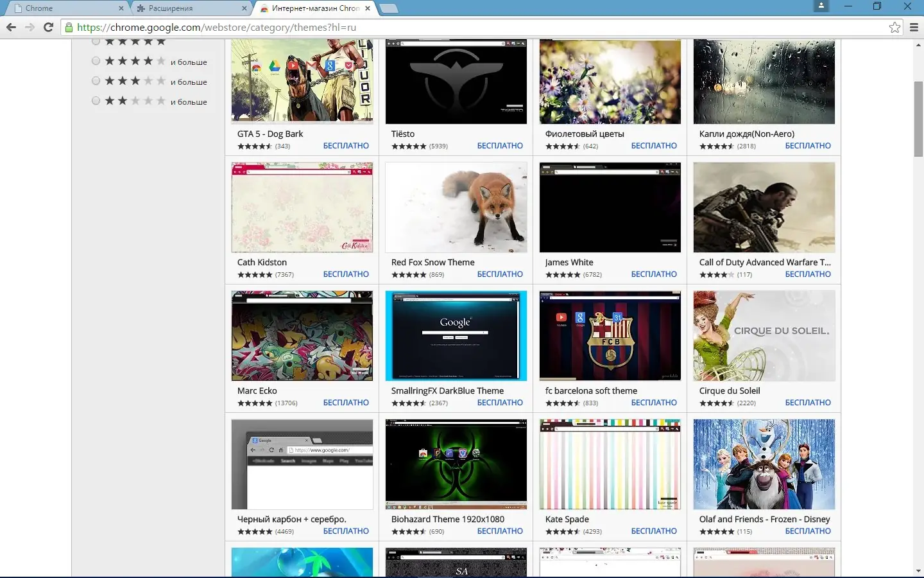Open the Red Fox Snow Theme thumbnail
The width and height of the screenshot is (924, 578).
pyautogui.click(x=456, y=207)
